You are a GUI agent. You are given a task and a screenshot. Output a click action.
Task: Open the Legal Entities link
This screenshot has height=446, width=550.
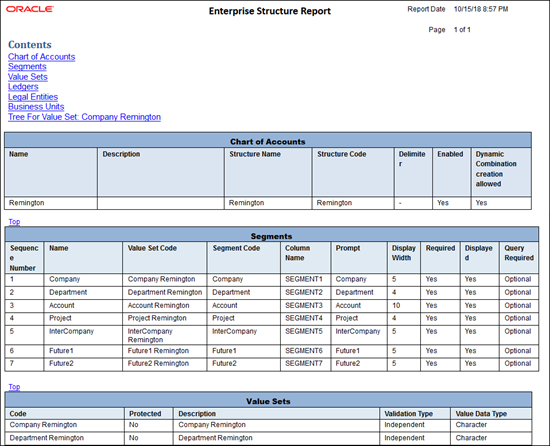pyautogui.click(x=33, y=97)
